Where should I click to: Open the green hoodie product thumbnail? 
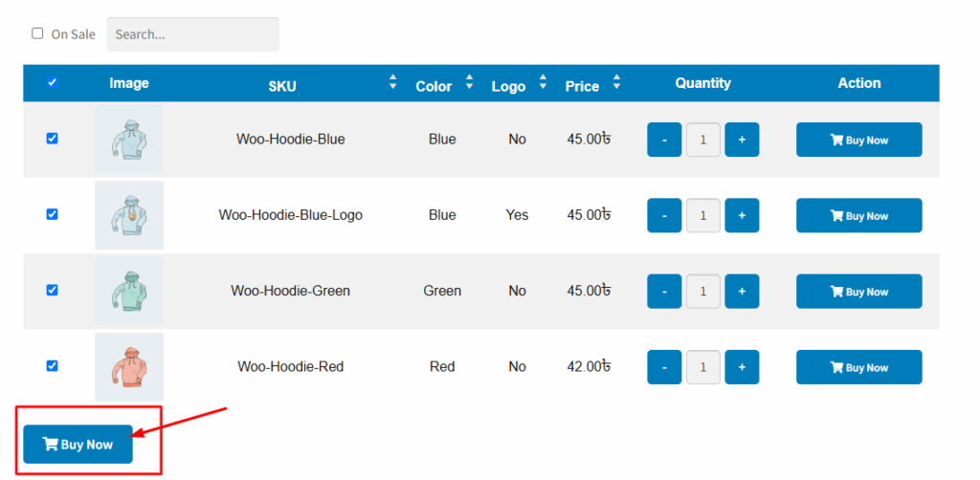point(129,292)
